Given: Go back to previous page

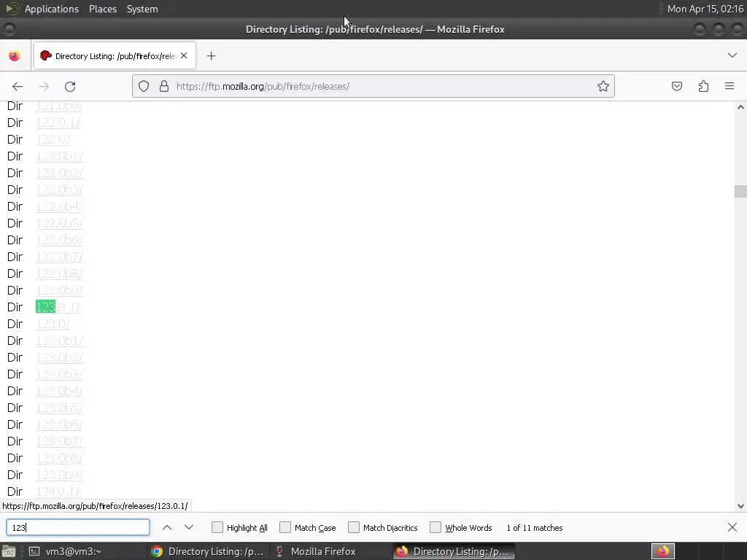Looking at the screenshot, I should (x=18, y=86).
